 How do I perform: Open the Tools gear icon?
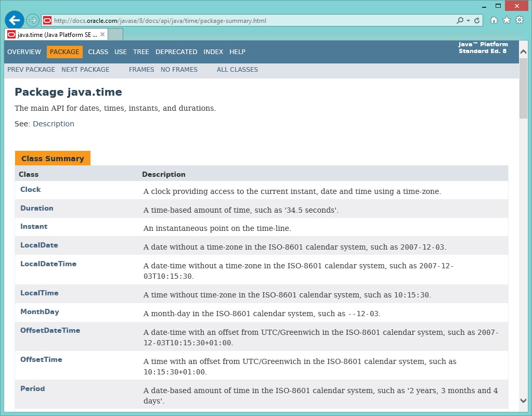[519, 20]
